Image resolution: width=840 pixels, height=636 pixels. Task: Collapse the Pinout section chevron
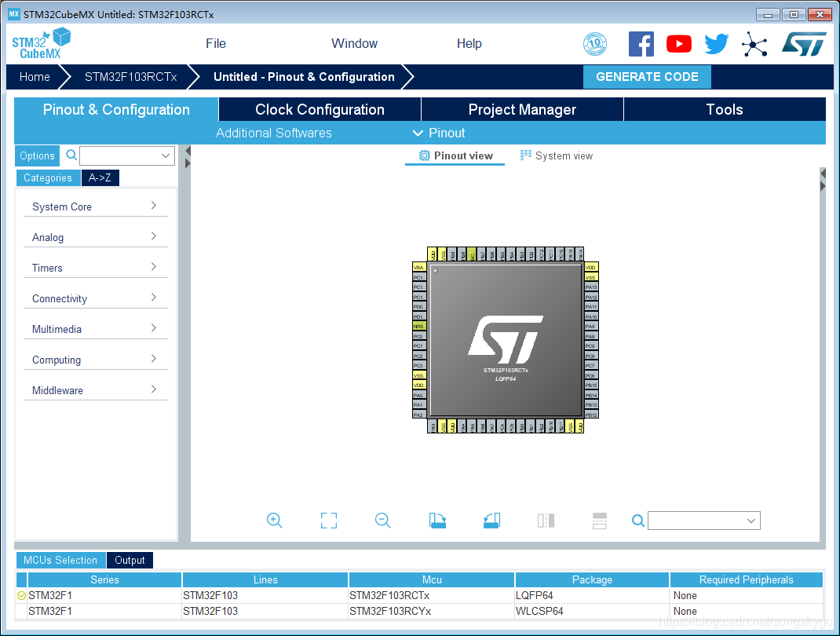pos(418,133)
